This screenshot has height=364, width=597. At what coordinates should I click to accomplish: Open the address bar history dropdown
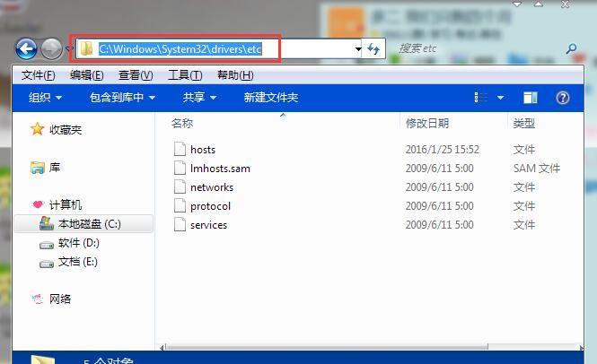point(358,48)
